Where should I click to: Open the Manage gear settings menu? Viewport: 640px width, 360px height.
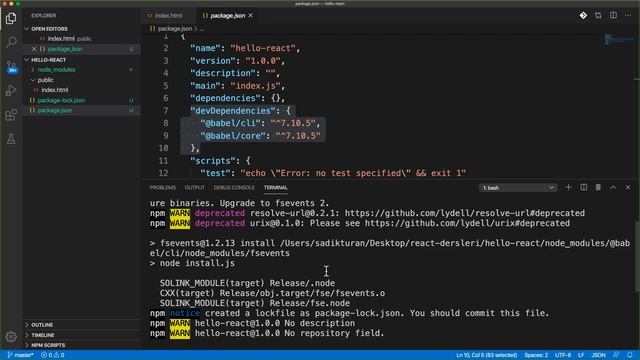pos(11,336)
